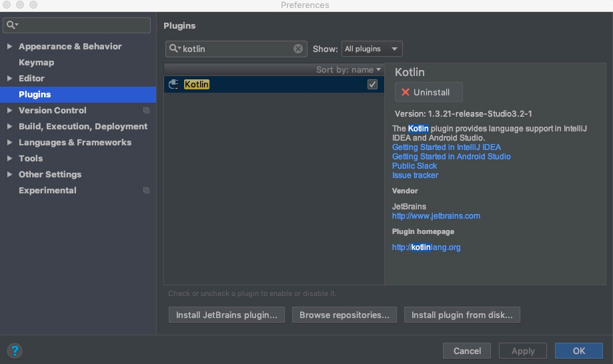Screen dimensions: 613x364
Task: Click the sidebar settings search magnifier icon
Action: (12, 25)
